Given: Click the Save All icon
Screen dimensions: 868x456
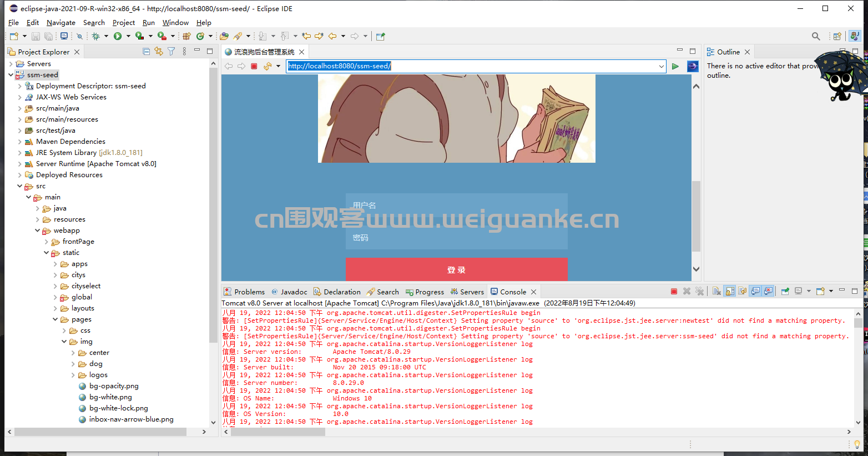Looking at the screenshot, I should 48,36.
